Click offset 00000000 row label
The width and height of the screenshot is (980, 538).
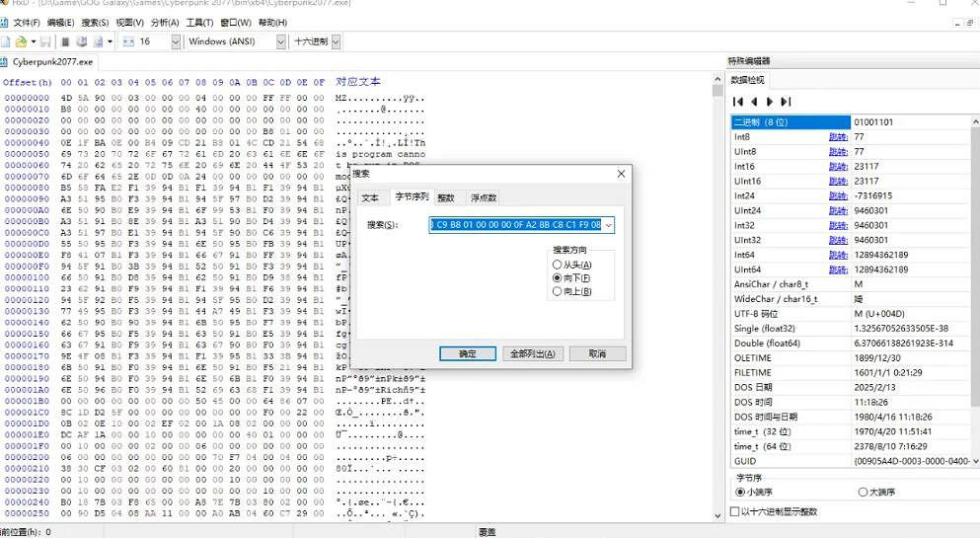pos(27,98)
